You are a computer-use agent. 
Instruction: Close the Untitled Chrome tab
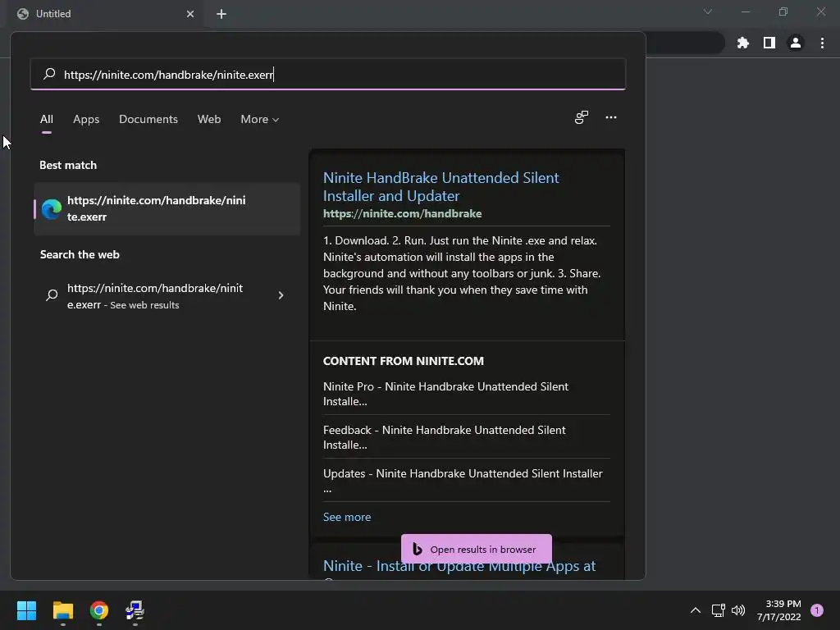click(190, 14)
